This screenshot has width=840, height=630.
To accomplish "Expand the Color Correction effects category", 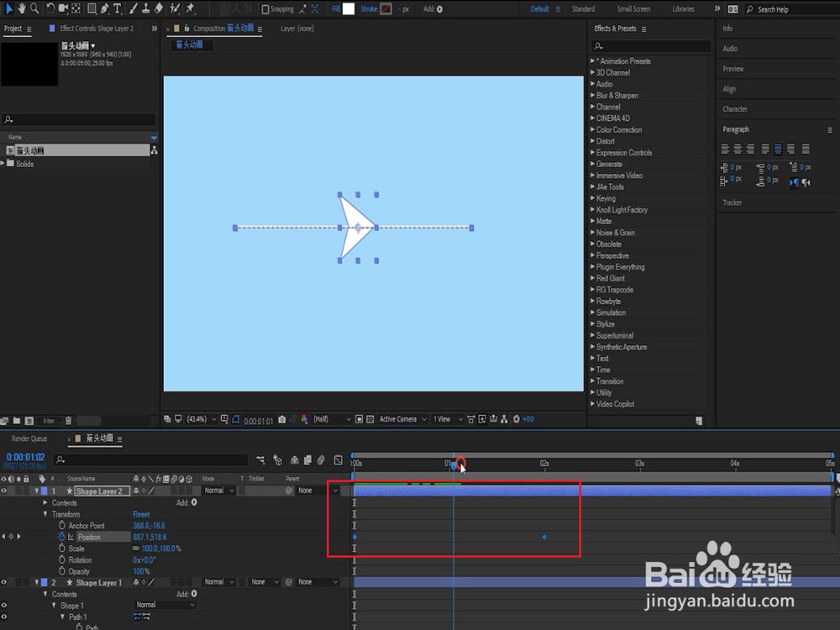I will (x=592, y=129).
